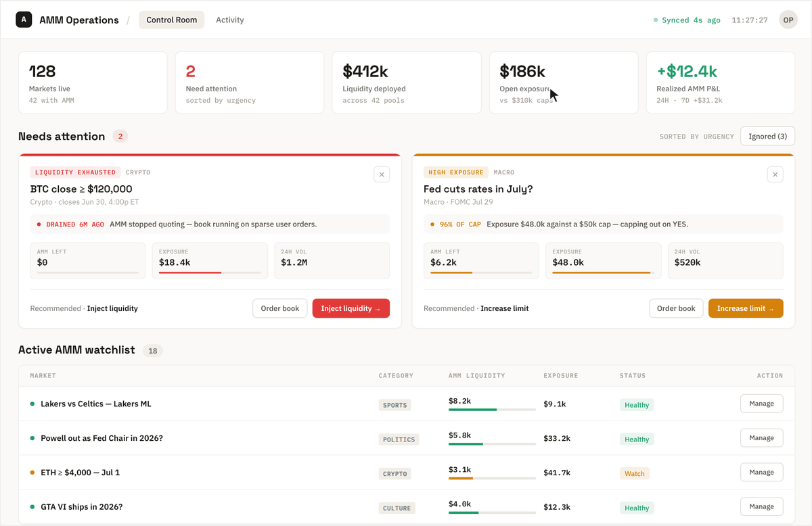The image size is (812, 526).
Task: Switch to the Activity tab
Action: point(230,20)
